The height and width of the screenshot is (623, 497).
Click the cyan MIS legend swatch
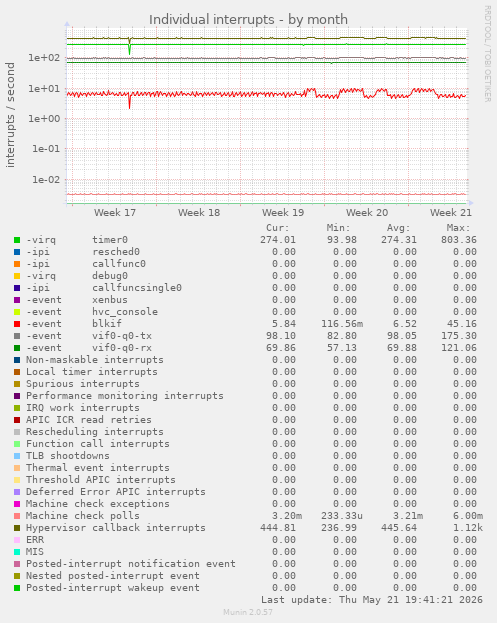point(17,552)
